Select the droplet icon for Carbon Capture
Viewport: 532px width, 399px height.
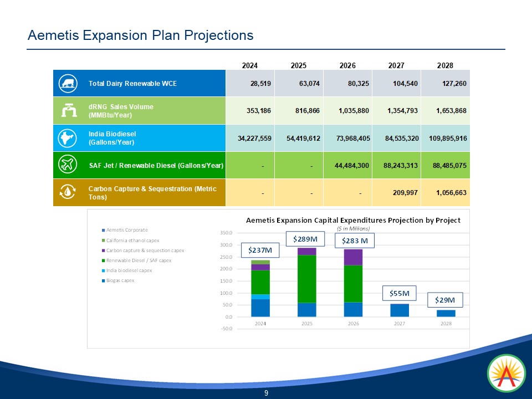coord(68,192)
